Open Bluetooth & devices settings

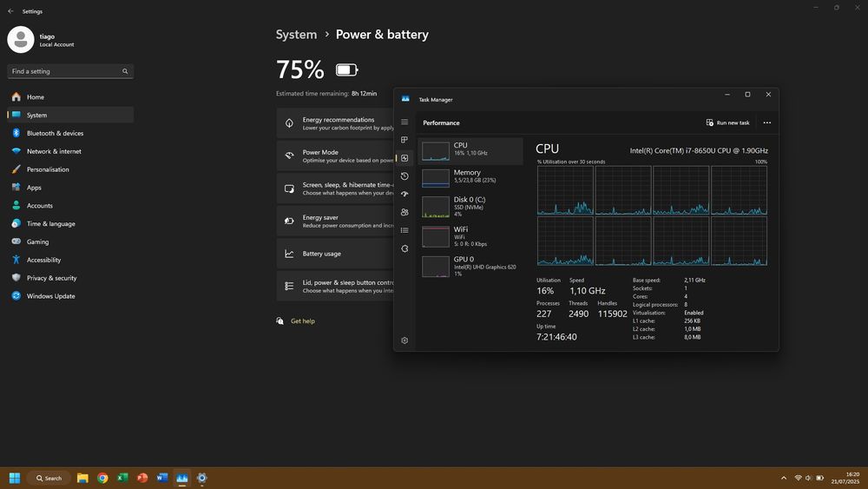70,134
